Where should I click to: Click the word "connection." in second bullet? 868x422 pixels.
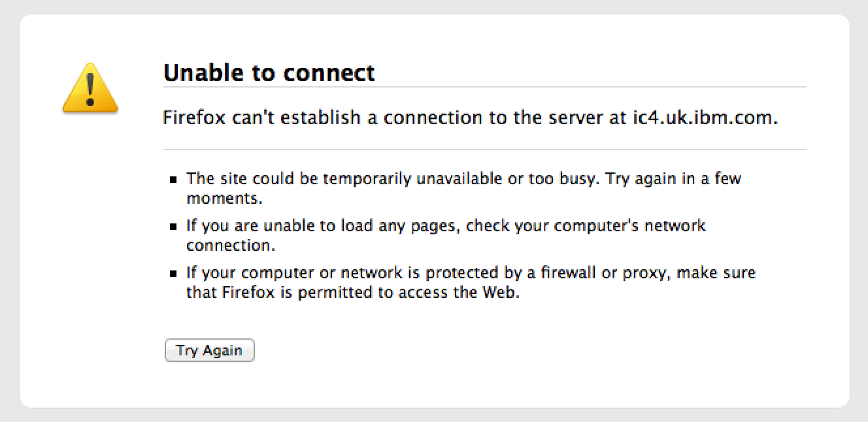230,246
